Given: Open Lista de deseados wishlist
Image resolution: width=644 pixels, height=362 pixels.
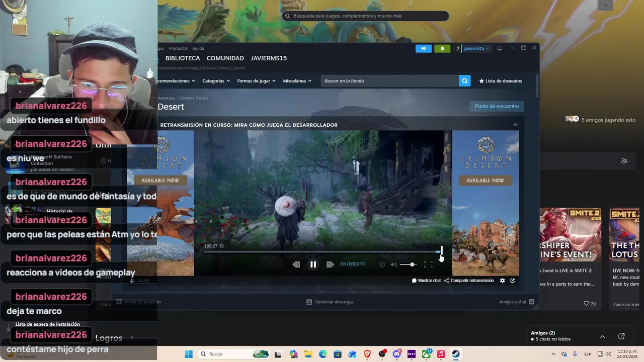Looking at the screenshot, I should point(501,81).
